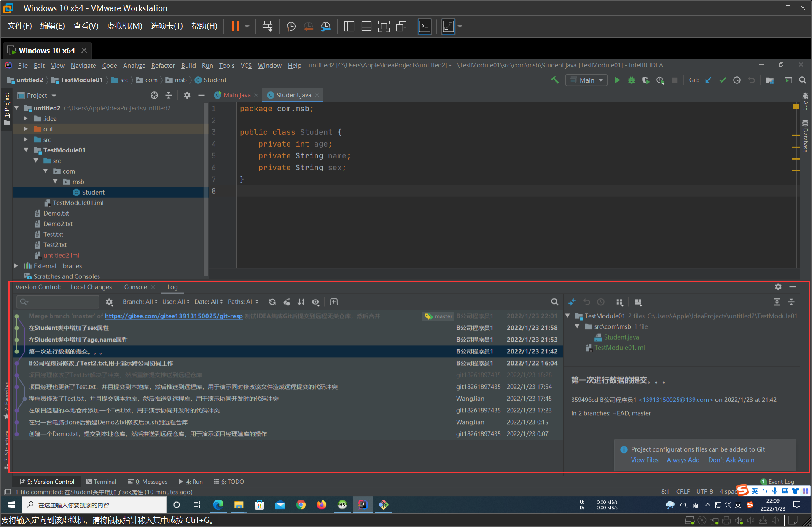Open the Date: All filter
This screenshot has height=527, width=812.
click(x=209, y=302)
